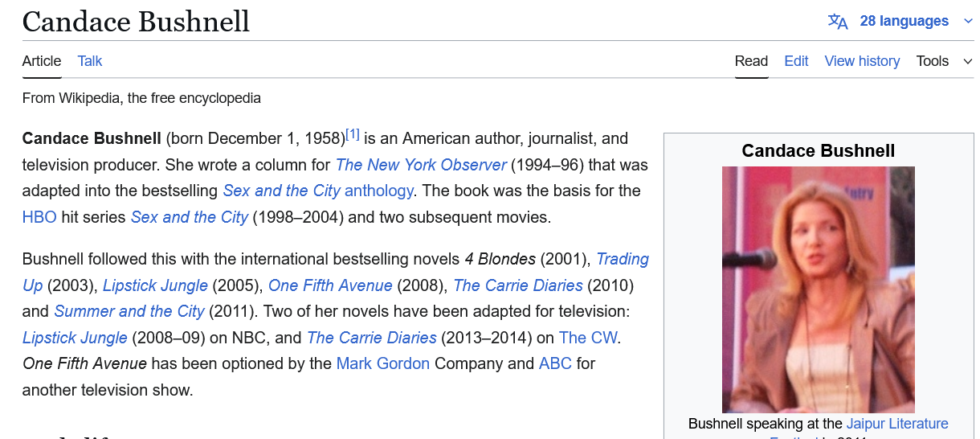Open The Carrie Diaries (2010) novel link

pos(518,285)
